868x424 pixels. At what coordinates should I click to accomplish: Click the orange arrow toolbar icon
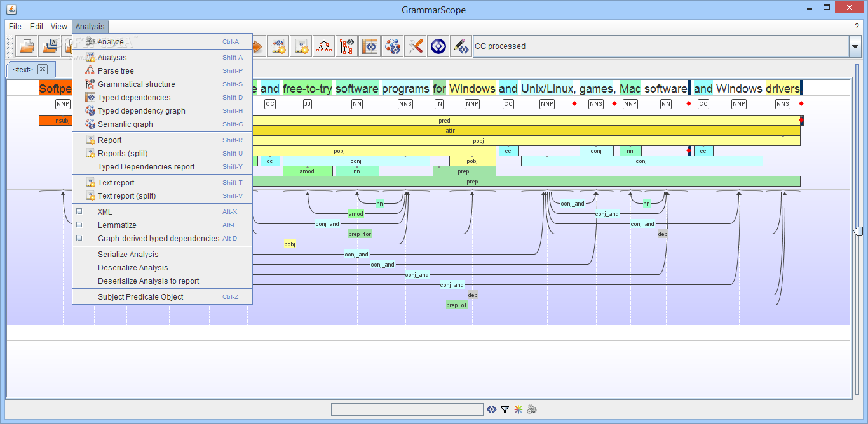coord(257,46)
